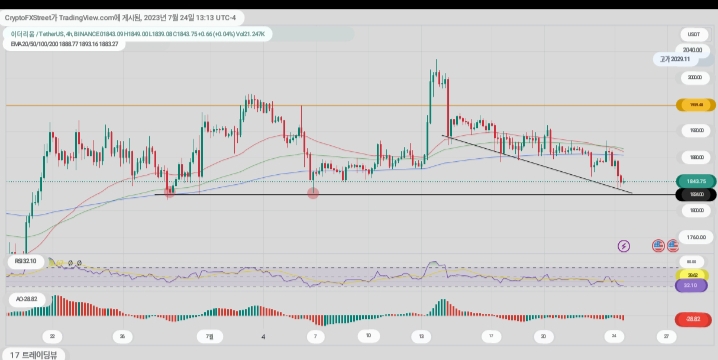Viewport: 718px width, 360px height.
Task: Click the date label 4 on time axis
Action: [263, 337]
